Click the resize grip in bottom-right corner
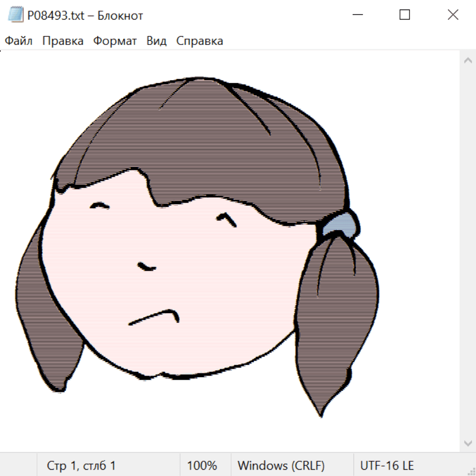476x476 pixels. pos(471,471)
